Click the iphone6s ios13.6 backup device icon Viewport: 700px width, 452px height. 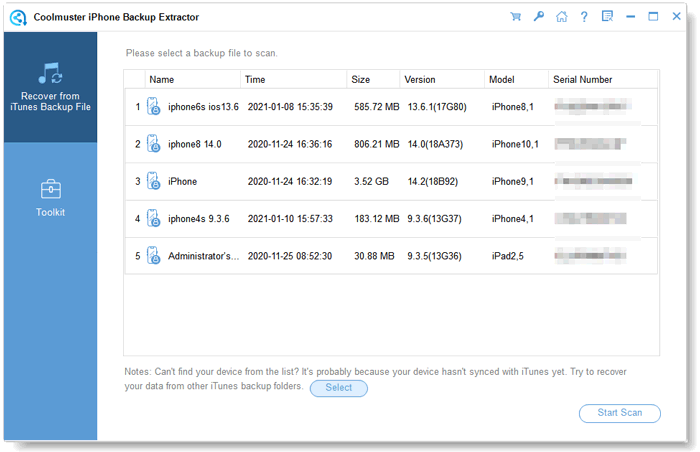point(154,107)
